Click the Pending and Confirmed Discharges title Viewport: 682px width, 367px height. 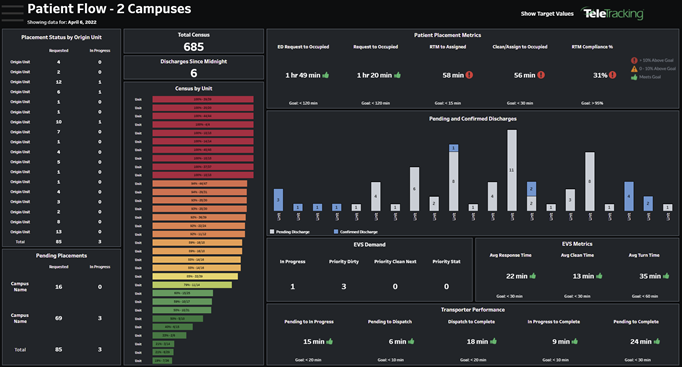[x=473, y=119]
